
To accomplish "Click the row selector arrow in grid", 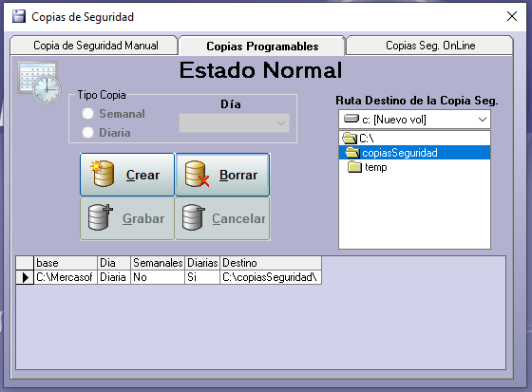I will (x=25, y=277).
